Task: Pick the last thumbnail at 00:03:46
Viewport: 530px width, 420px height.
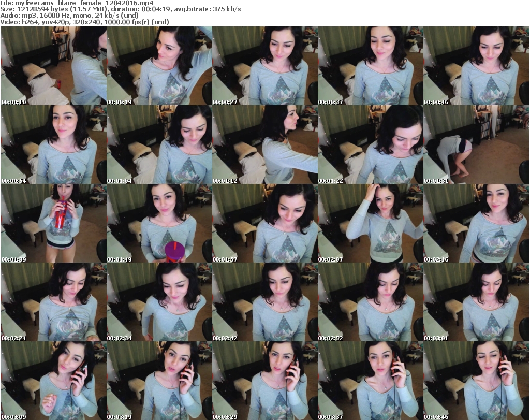Action: (476, 381)
